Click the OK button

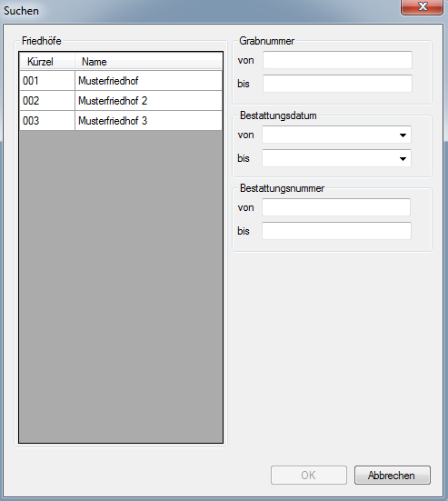(309, 476)
